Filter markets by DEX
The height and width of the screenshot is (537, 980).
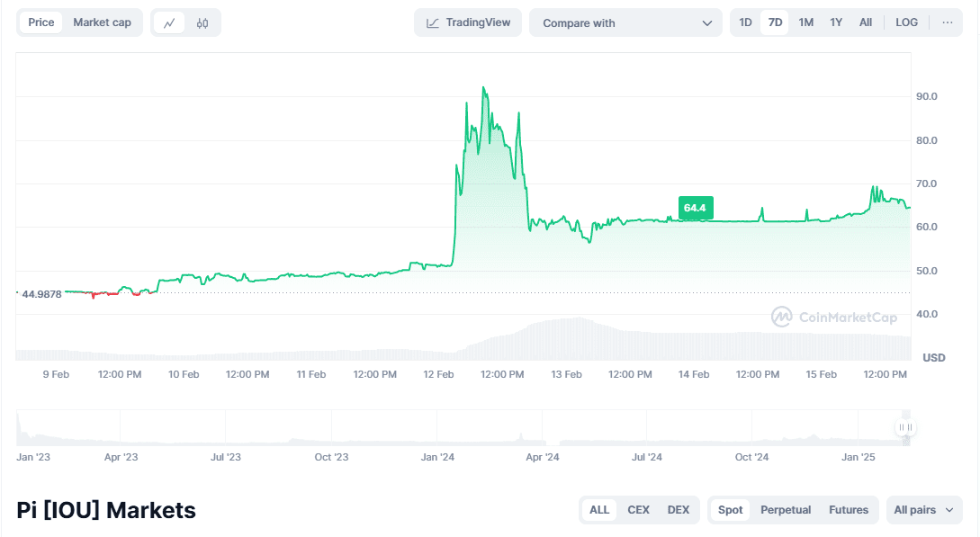tap(679, 509)
